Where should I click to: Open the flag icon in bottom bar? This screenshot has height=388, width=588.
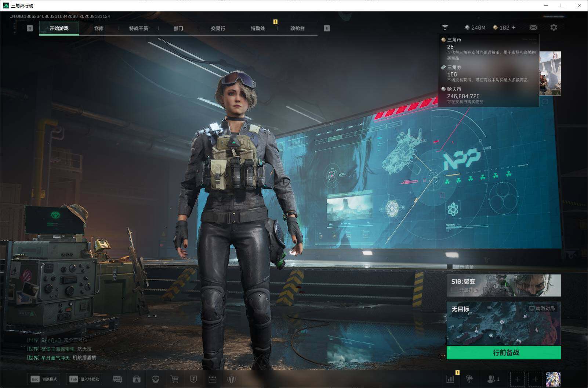point(469,379)
